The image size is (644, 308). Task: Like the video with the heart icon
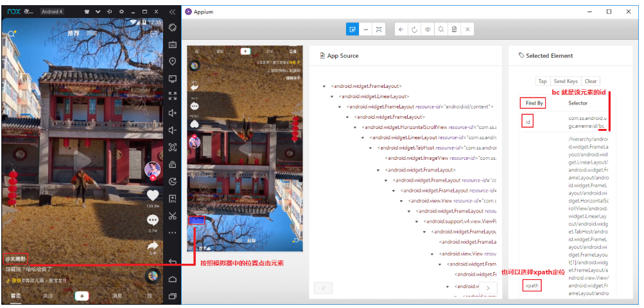coord(152,196)
